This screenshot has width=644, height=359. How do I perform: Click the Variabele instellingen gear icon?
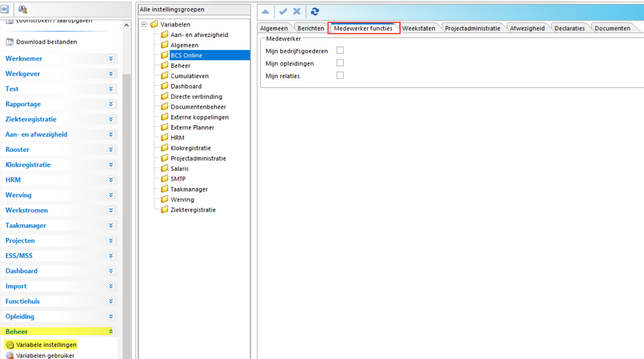(x=10, y=345)
